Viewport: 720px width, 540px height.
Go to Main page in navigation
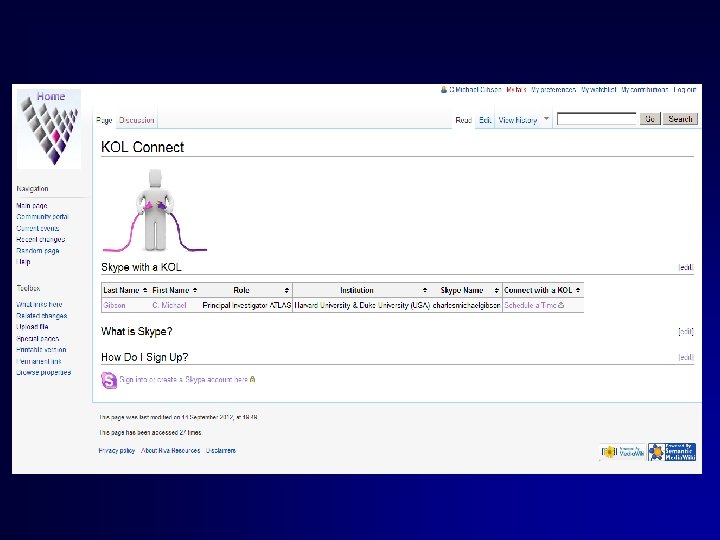[32, 205]
